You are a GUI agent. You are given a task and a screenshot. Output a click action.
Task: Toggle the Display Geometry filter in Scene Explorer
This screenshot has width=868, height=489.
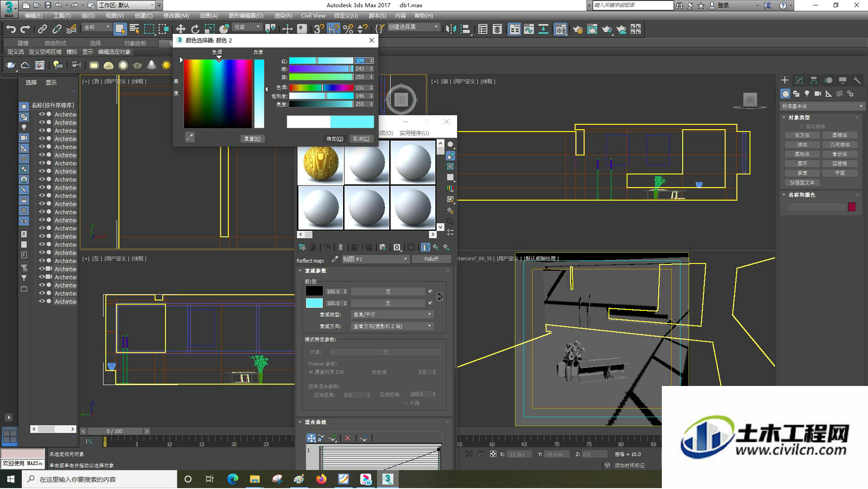click(24, 107)
